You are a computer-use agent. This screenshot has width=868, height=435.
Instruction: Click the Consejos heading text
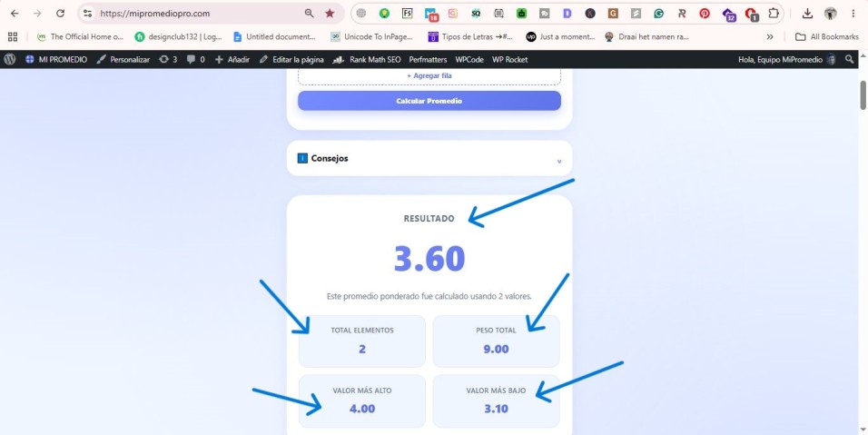point(330,158)
